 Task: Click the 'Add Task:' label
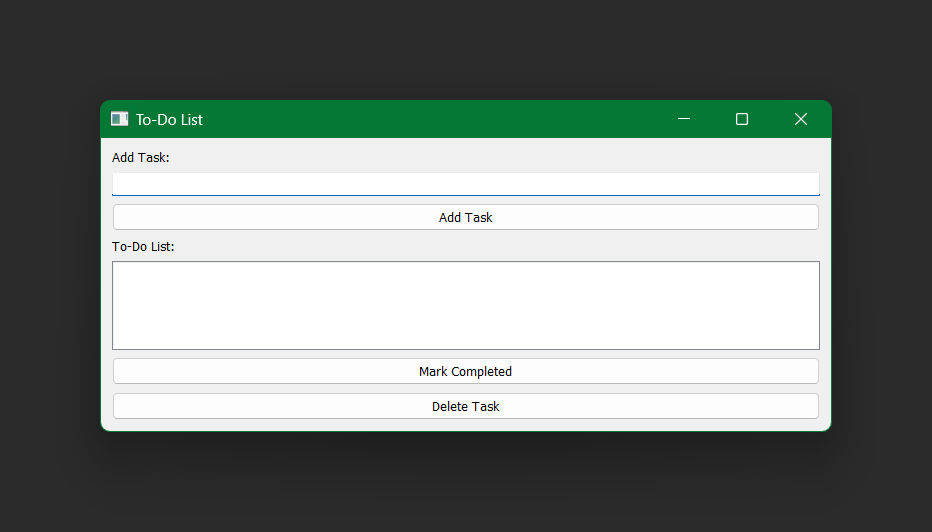pos(141,158)
